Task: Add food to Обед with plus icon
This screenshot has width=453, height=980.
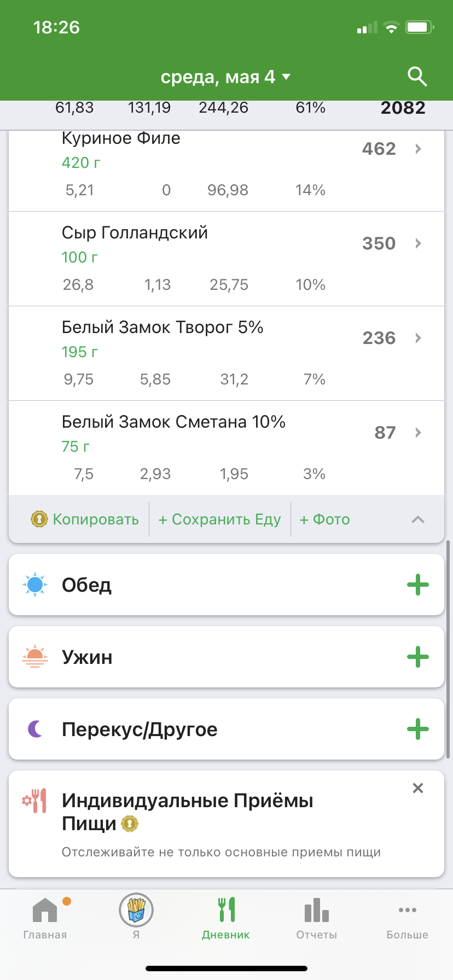Action: (x=417, y=585)
